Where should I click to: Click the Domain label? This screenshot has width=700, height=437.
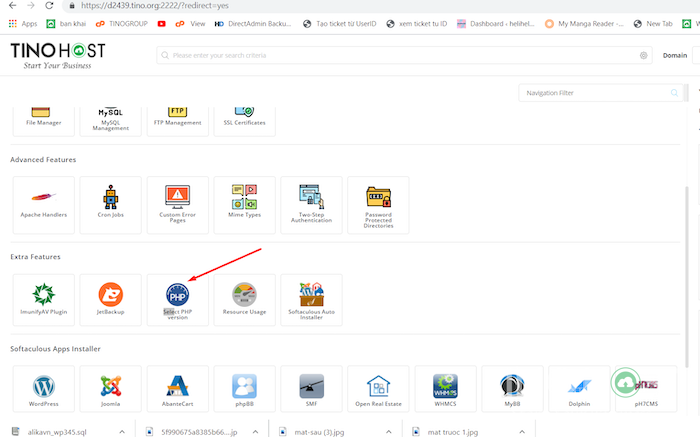coord(675,55)
